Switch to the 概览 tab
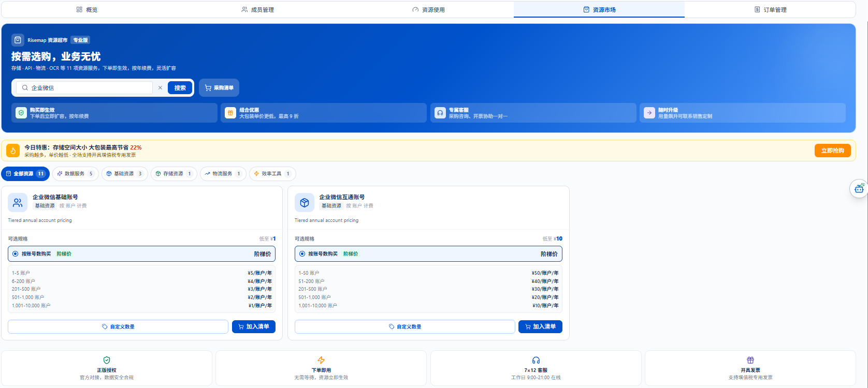 [x=86, y=9]
